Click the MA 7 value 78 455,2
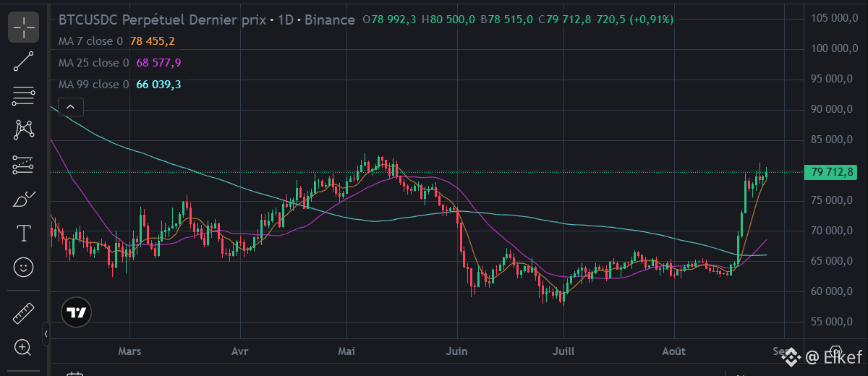This screenshot has height=376, width=868. click(x=153, y=42)
